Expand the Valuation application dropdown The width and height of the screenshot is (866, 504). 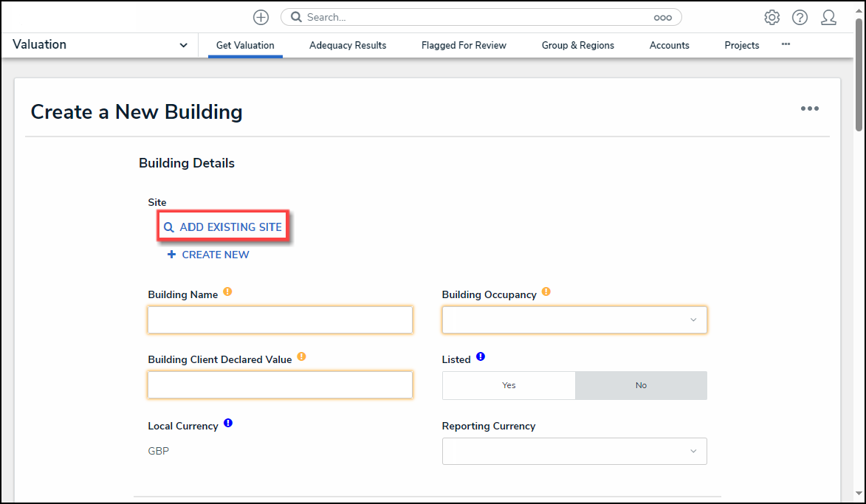183,45
